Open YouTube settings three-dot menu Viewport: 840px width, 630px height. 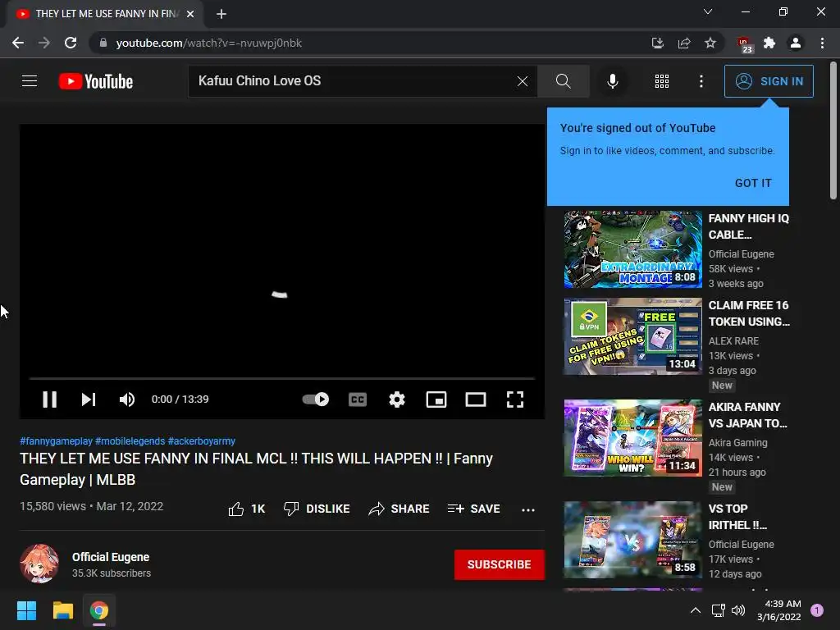[701, 81]
